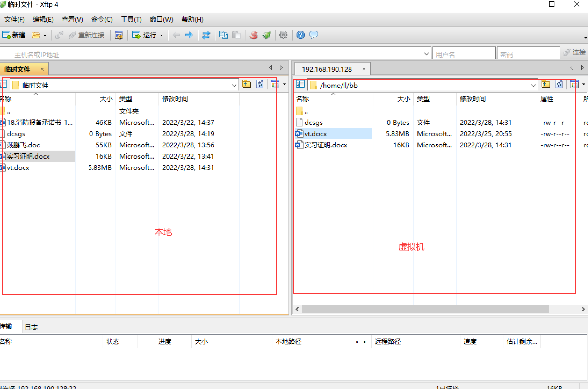Image resolution: width=588 pixels, height=389 pixels.
Task: Switch to the 日志 log tab
Action: click(x=31, y=327)
